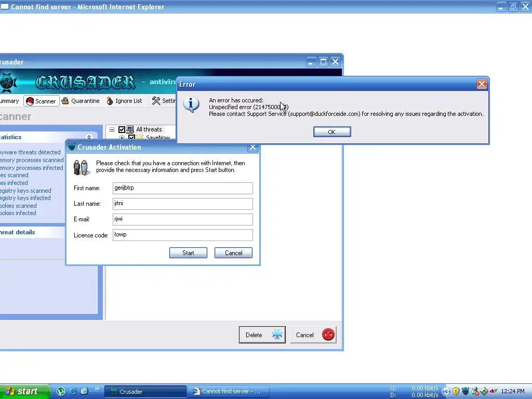This screenshot has height=399, width=532.
Task: Switch to 'Cannot find server' taskbar button
Action: pyautogui.click(x=229, y=392)
